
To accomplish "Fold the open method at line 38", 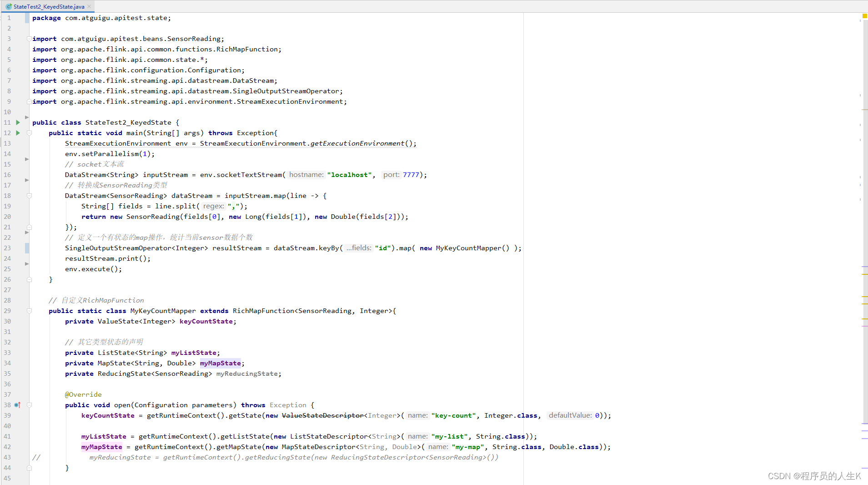I will pyautogui.click(x=29, y=405).
